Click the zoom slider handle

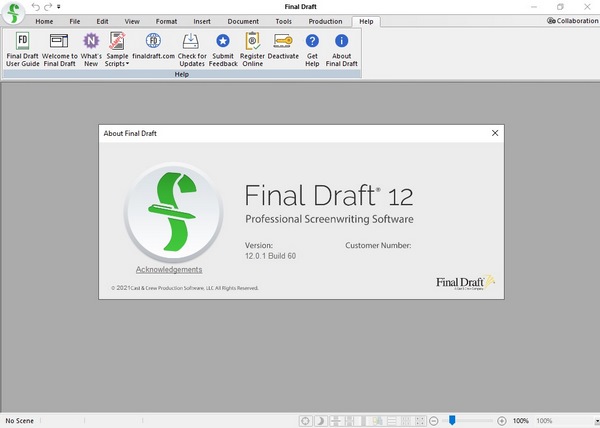[452, 420]
